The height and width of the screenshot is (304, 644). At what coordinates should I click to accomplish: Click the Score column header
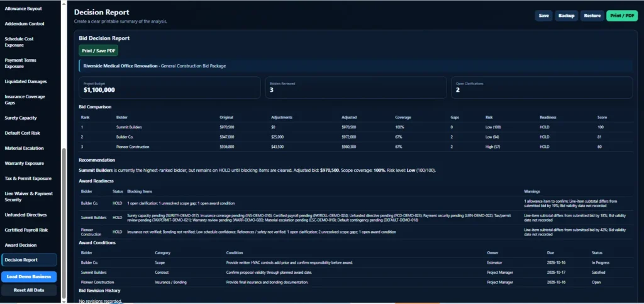pyautogui.click(x=602, y=117)
